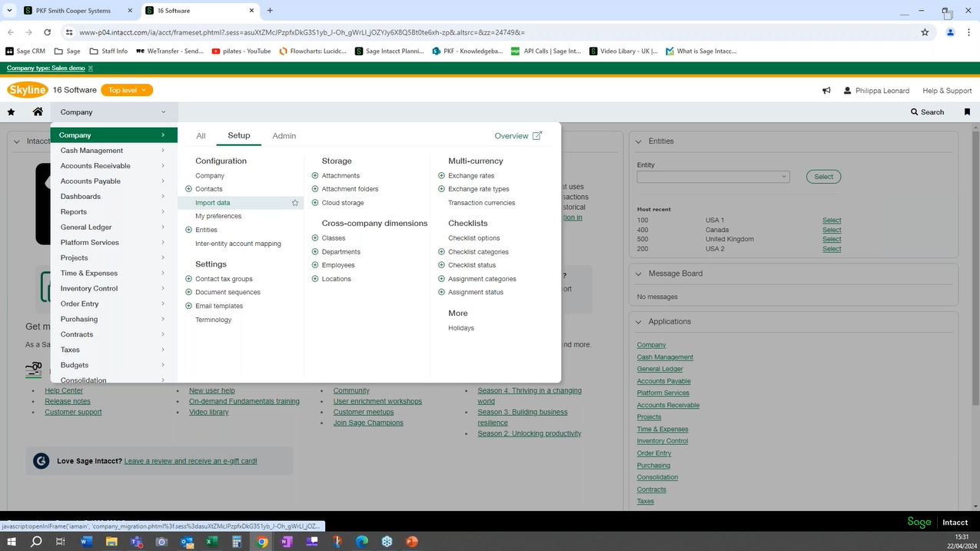The width and height of the screenshot is (980, 551).
Task: Open Terminology under Settings
Action: [214, 320]
